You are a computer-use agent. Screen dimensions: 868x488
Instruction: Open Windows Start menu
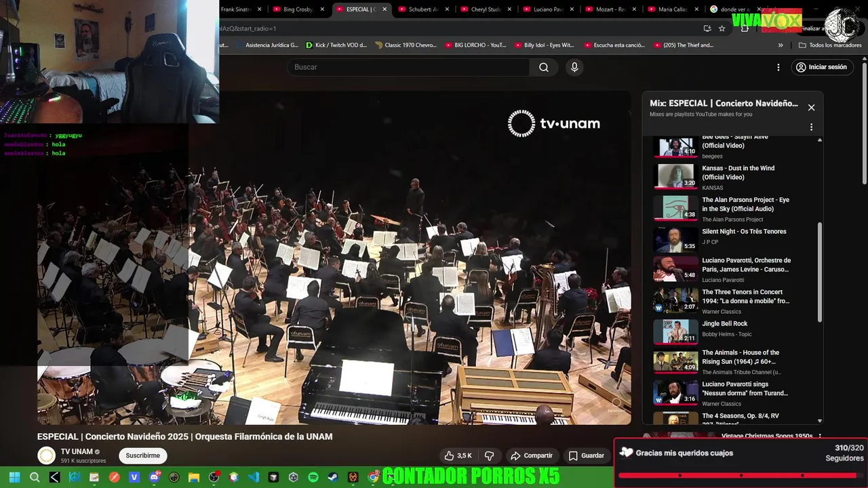pyautogui.click(x=14, y=477)
